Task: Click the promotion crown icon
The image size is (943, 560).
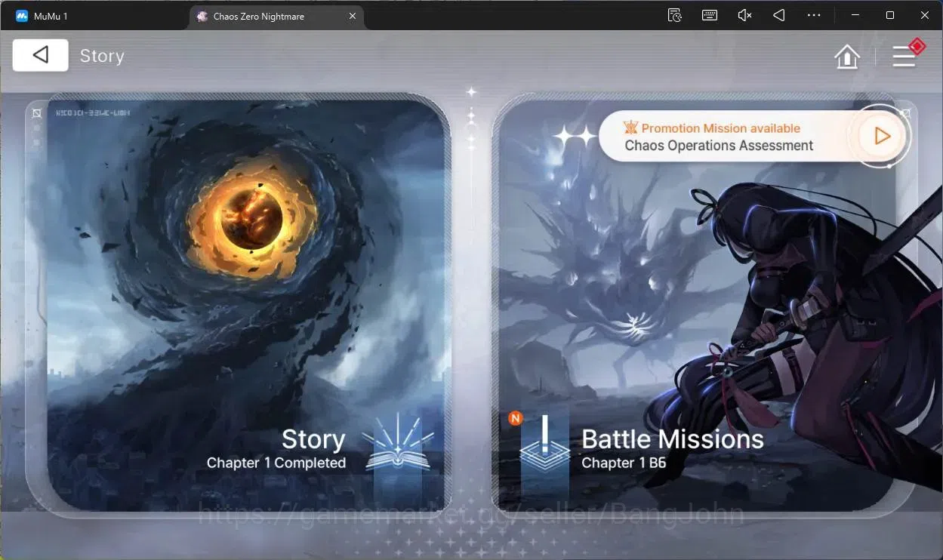Action: 630,128
